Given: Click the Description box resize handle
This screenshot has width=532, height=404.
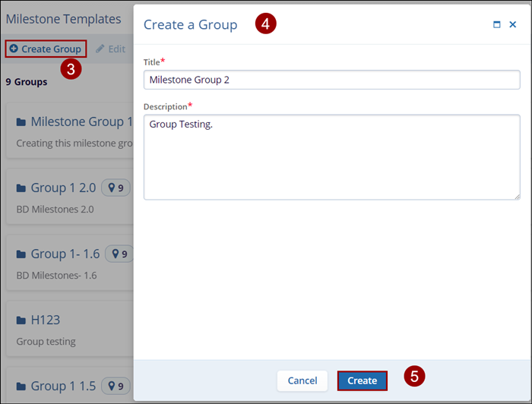Looking at the screenshot, I should tap(517, 197).
